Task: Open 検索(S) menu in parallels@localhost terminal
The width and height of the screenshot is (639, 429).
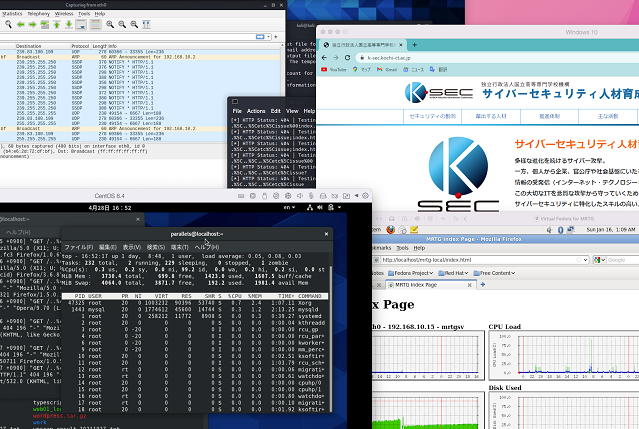Action: [156, 247]
